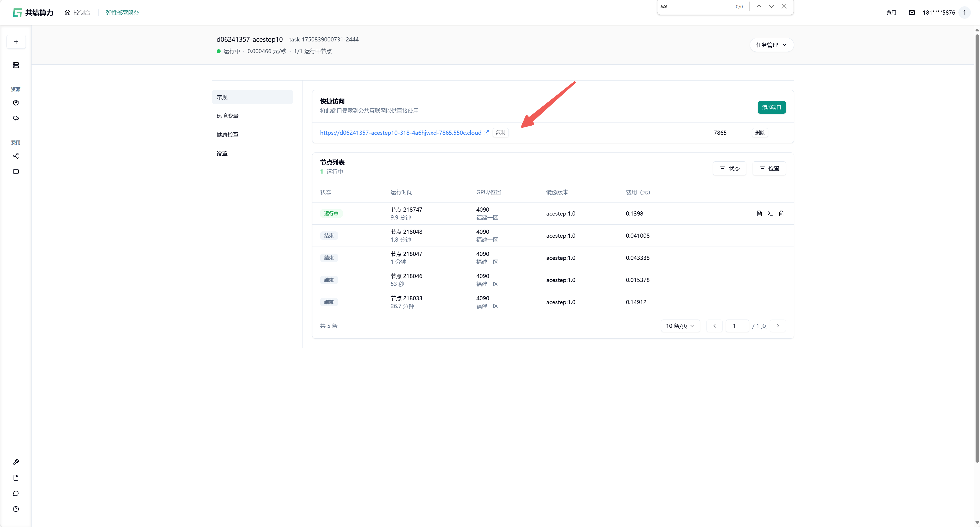View logs icon for node 218747

(759, 213)
